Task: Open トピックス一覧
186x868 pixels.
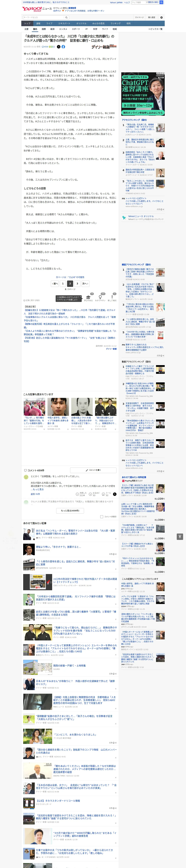Action: [155, 29]
